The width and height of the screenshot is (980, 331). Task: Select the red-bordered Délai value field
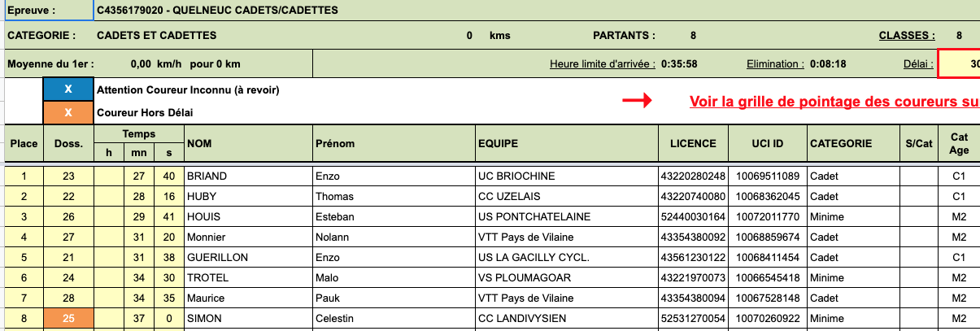coord(960,63)
